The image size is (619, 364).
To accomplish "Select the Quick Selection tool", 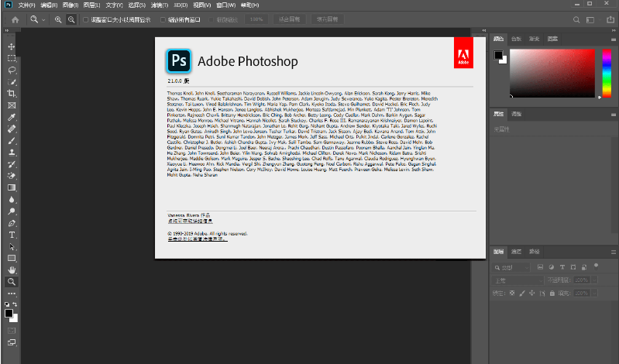I will tap(12, 82).
